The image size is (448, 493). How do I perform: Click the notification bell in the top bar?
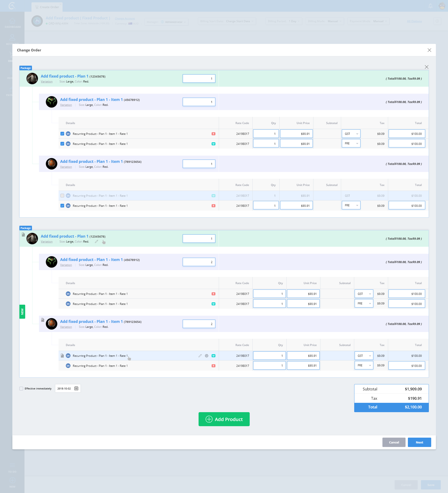point(430,6)
